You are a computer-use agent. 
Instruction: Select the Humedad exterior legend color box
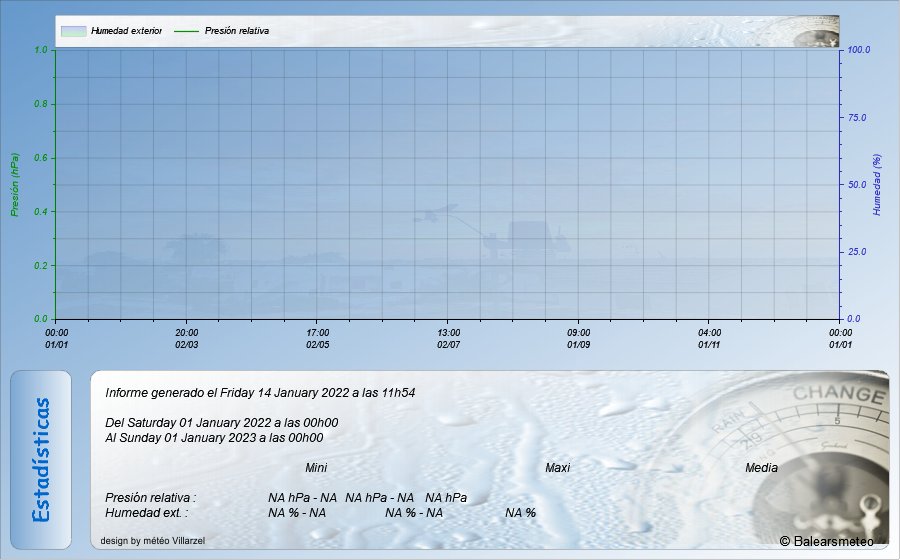point(73,31)
